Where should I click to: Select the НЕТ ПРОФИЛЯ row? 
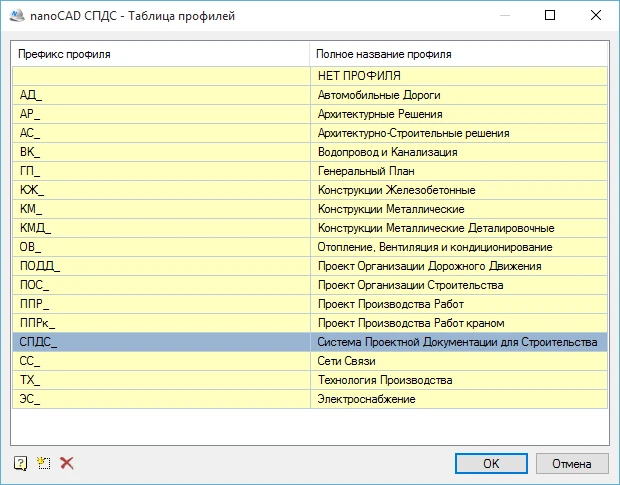pos(359,76)
